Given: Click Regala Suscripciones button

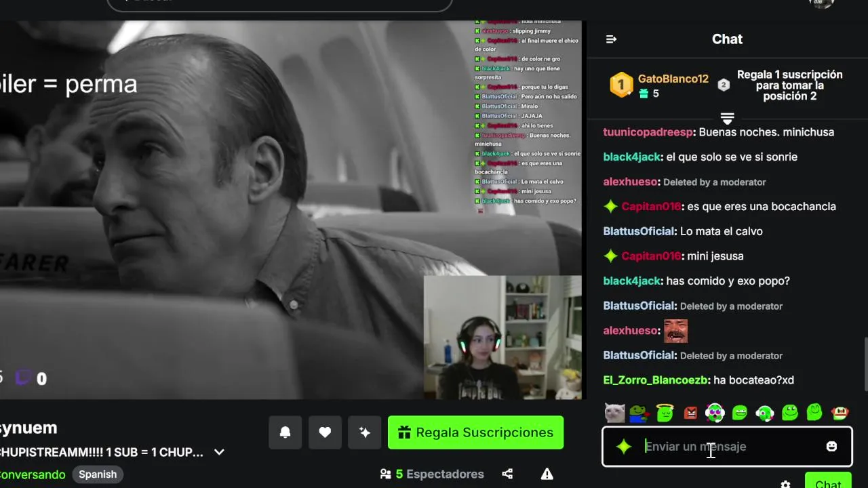Looking at the screenshot, I should pyautogui.click(x=475, y=432).
